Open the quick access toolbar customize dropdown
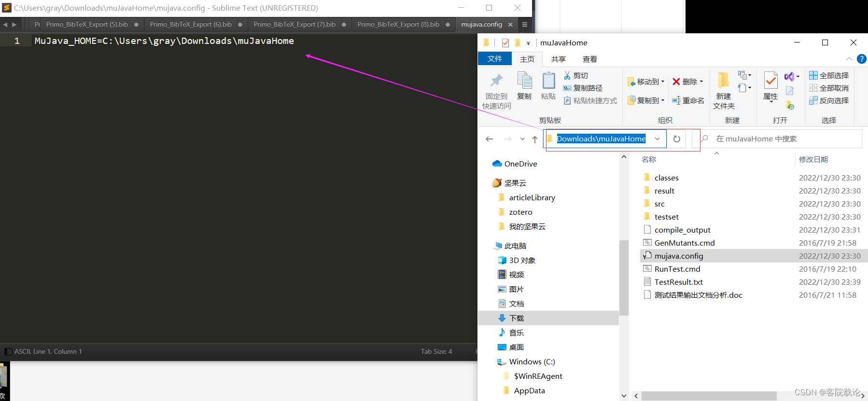Image resolution: width=868 pixels, height=401 pixels. (x=528, y=43)
